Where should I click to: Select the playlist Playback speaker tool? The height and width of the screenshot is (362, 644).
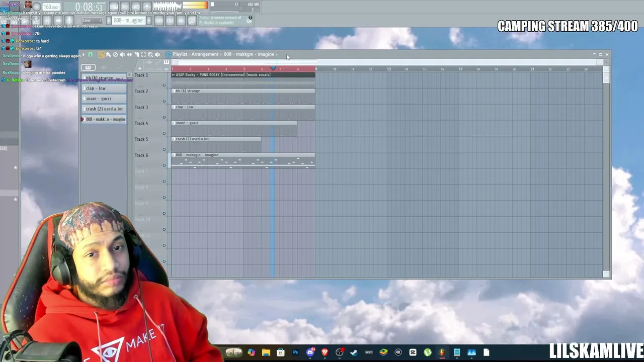[x=157, y=54]
